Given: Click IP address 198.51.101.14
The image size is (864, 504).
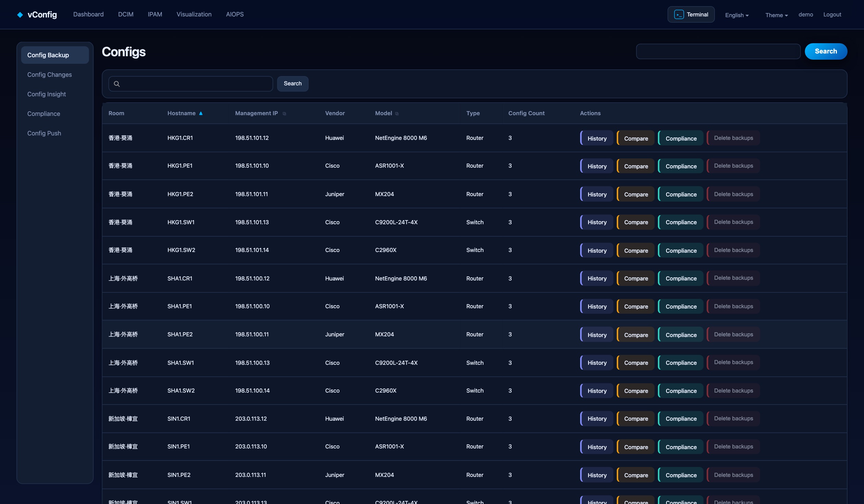Looking at the screenshot, I should click(x=252, y=250).
